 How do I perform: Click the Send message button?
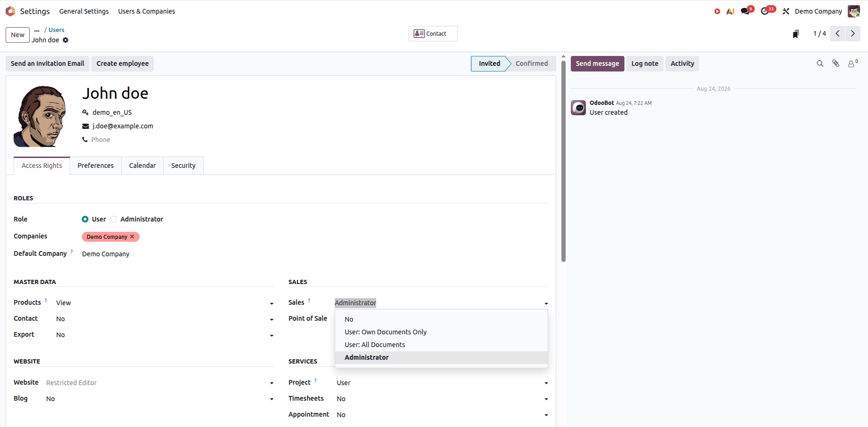(597, 63)
